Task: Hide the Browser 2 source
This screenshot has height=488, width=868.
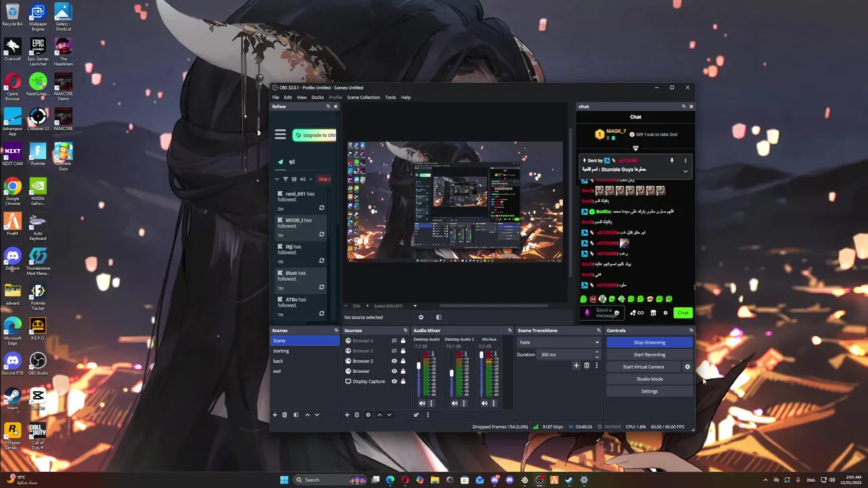Action: [394, 361]
